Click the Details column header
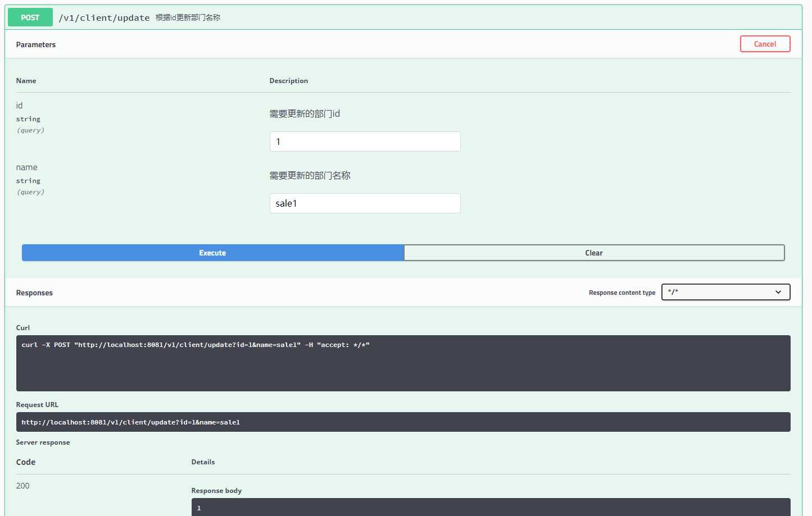Screen dimensions: 812x516 pos(203,462)
